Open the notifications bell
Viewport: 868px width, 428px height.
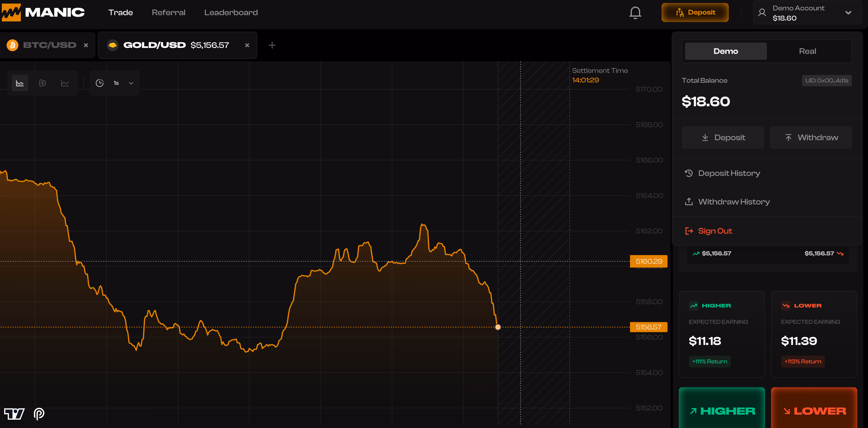[635, 13]
